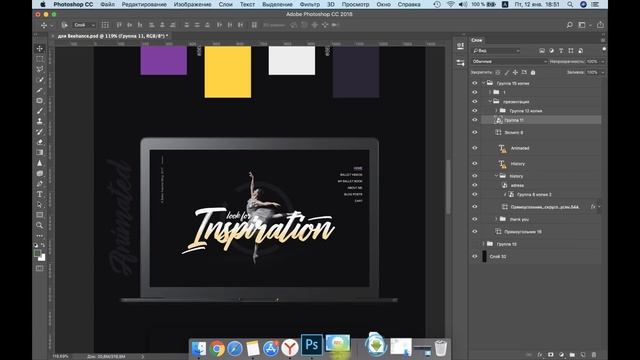Image resolution: width=640 pixels, height=360 pixels.
Task: Open the Редактирование menu
Action: (x=144, y=4)
